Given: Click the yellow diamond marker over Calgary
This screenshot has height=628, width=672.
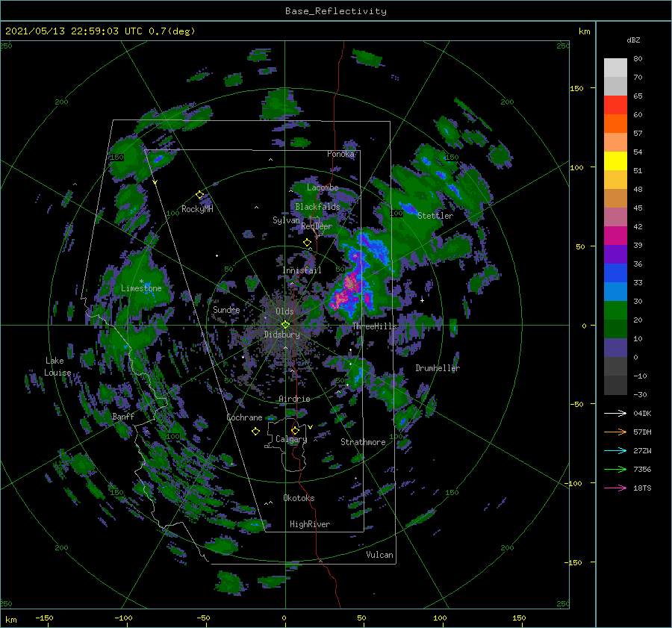Looking at the screenshot, I should point(295,430).
